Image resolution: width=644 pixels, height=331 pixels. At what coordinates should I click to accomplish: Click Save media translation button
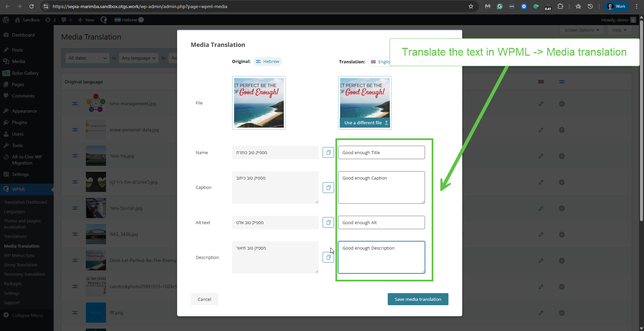pyautogui.click(x=418, y=299)
